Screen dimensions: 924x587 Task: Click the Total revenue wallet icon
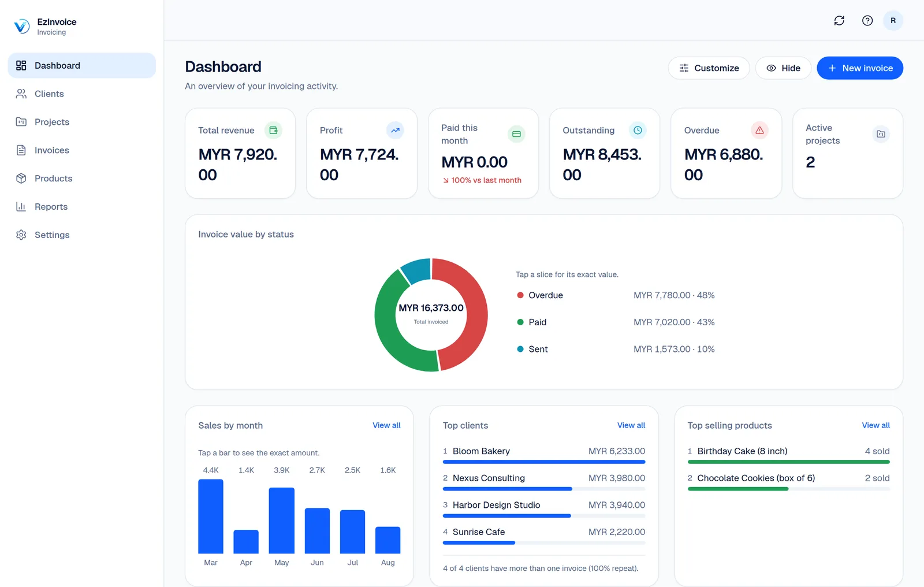(x=273, y=131)
